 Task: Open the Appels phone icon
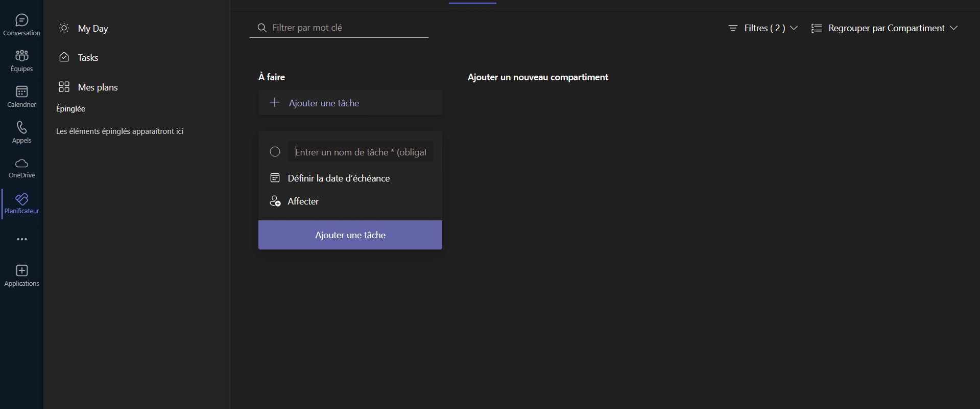(x=21, y=132)
